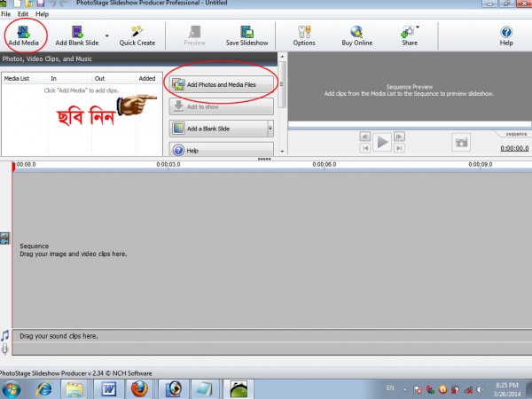The height and width of the screenshot is (399, 532).
Task: Open Firefox from taskbar
Action: (139, 389)
